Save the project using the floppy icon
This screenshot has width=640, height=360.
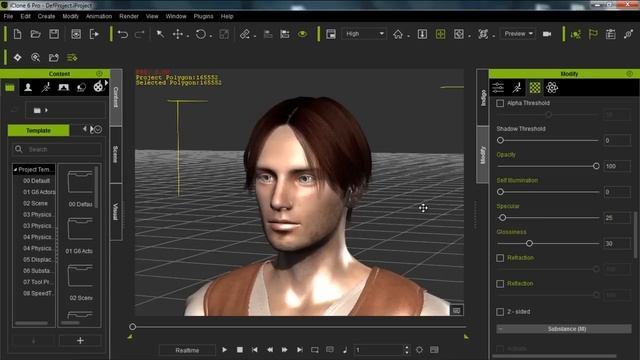[54, 34]
